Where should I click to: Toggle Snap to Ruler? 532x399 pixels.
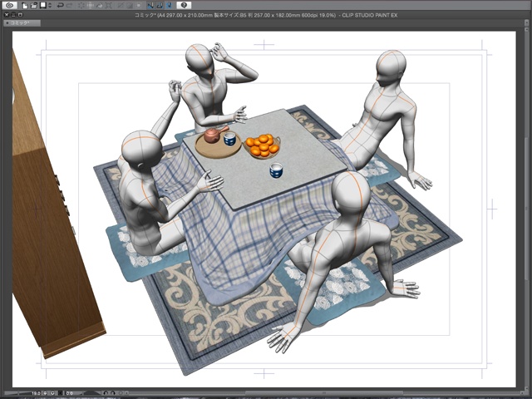point(150,6)
